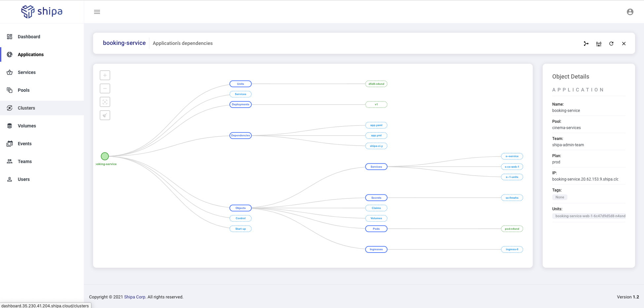Zoom in on the dependency graph
This screenshot has width=644, height=308.
(x=105, y=75)
